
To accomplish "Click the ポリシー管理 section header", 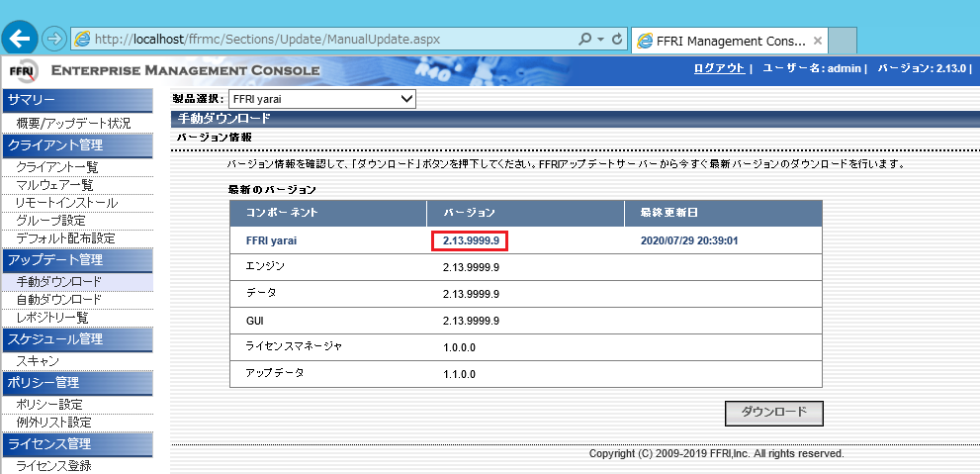I will (77, 382).
